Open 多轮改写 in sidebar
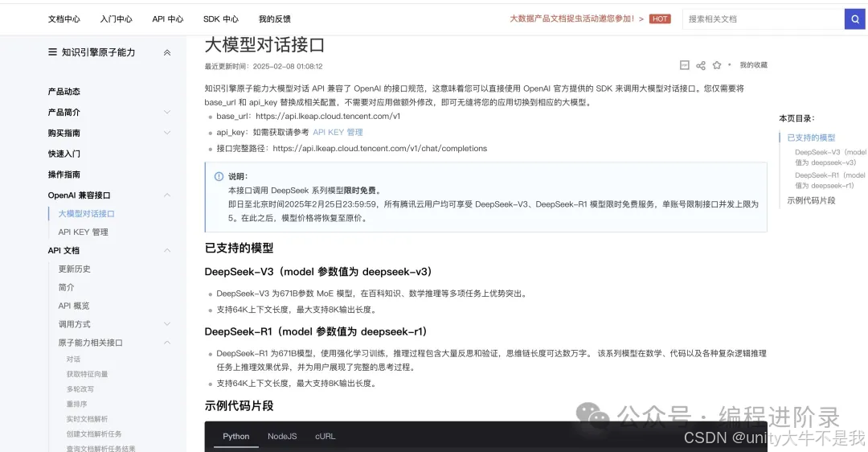Image resolution: width=868 pixels, height=452 pixels. [x=80, y=388]
